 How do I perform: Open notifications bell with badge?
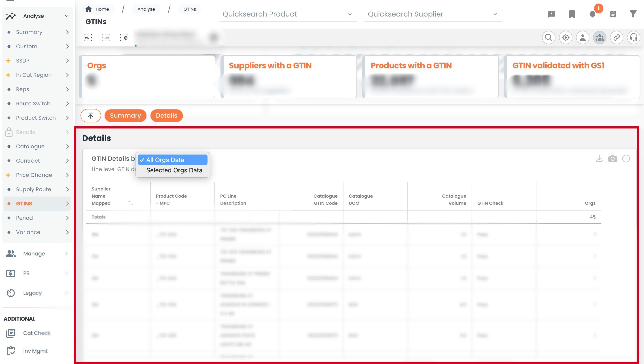point(592,14)
